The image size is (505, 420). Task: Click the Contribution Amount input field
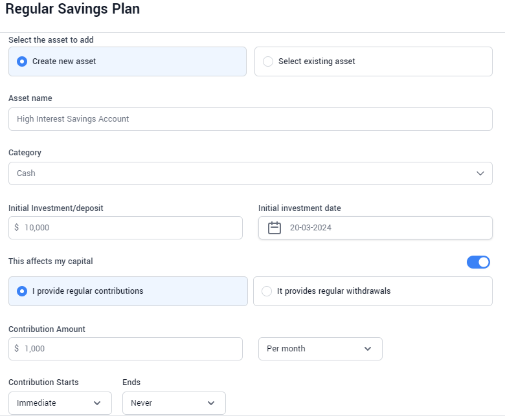[126, 349]
